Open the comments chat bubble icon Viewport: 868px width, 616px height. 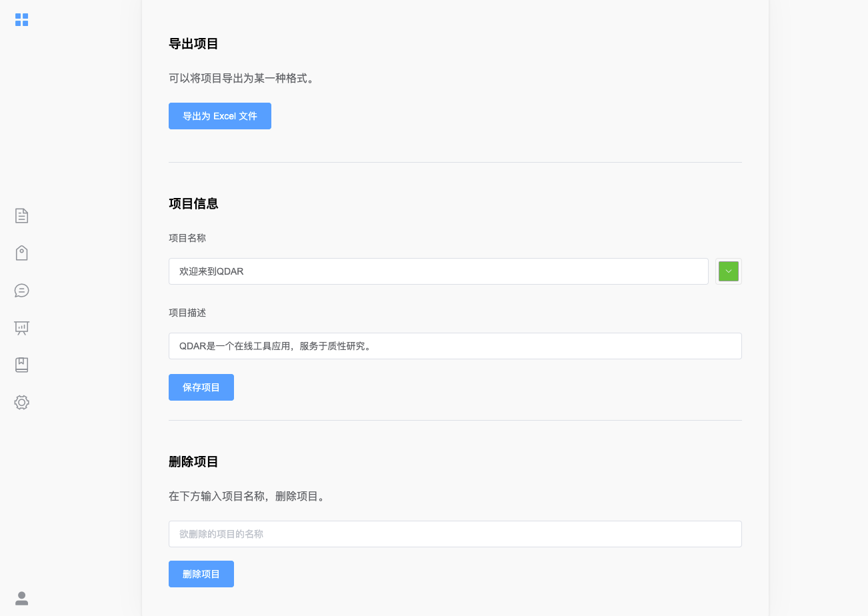pyautogui.click(x=22, y=290)
